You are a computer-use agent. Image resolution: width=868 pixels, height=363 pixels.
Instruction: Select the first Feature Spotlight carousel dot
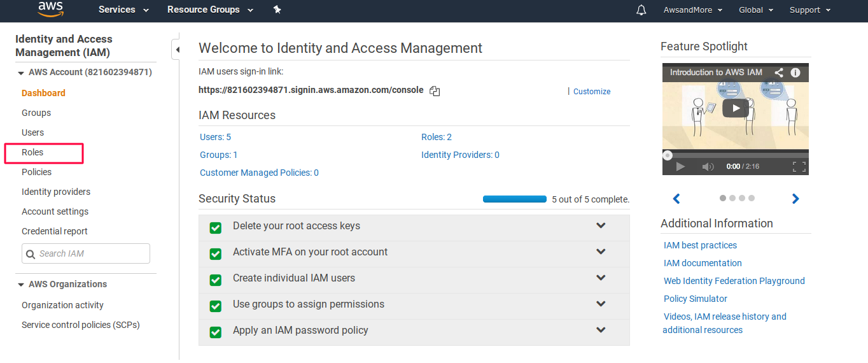tap(723, 198)
